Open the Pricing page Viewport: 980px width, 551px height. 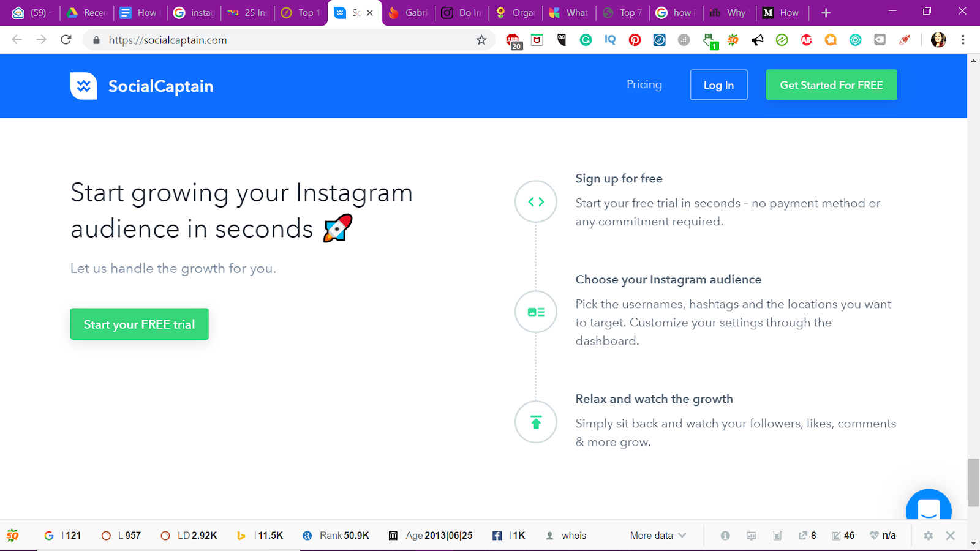pos(644,84)
